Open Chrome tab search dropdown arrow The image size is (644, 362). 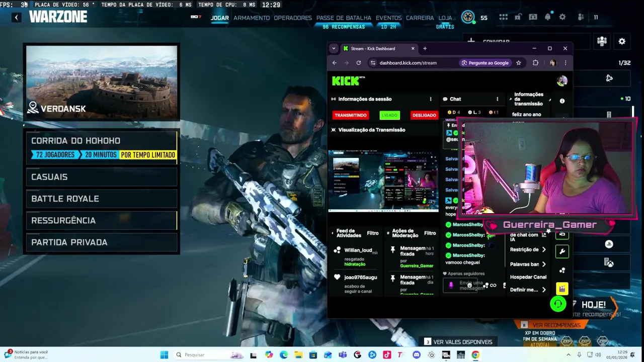click(334, 48)
